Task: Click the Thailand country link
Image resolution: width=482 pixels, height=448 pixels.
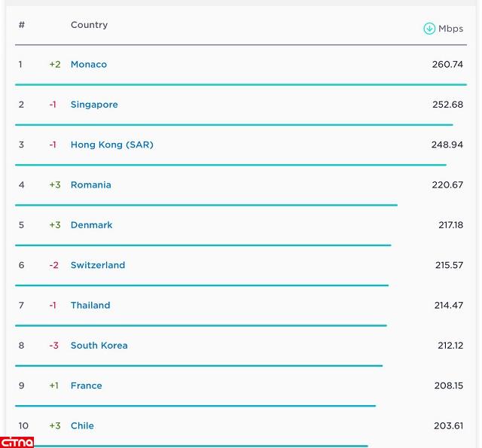Action: coord(90,306)
